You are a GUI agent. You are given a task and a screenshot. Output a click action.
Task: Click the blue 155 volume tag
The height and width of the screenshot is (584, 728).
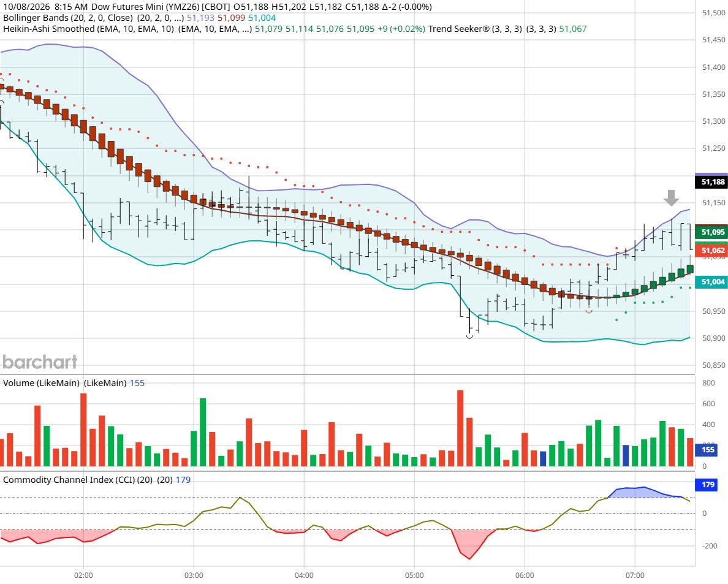[x=707, y=449]
